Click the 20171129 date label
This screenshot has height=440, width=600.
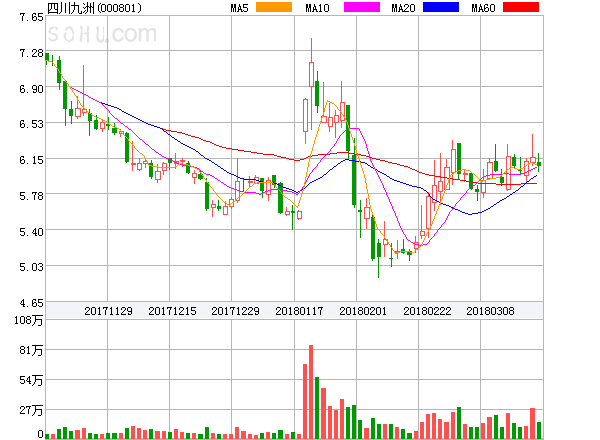click(108, 311)
